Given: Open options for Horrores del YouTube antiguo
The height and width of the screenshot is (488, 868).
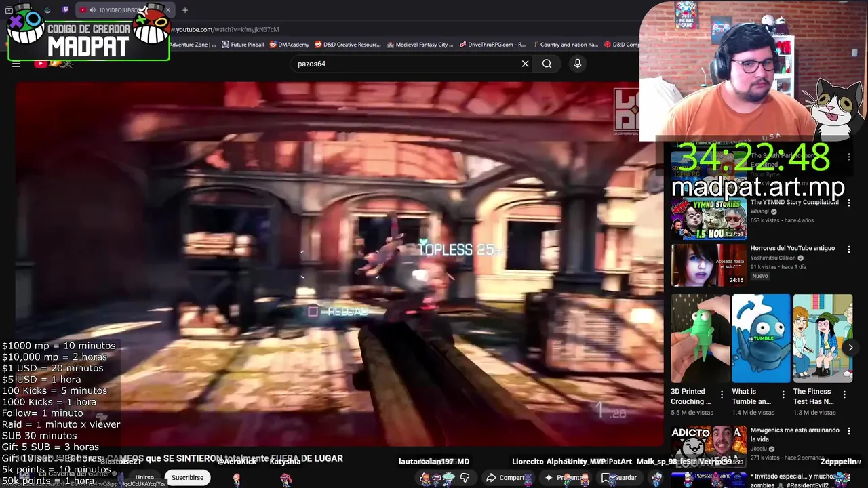Looking at the screenshot, I should pos(848,249).
